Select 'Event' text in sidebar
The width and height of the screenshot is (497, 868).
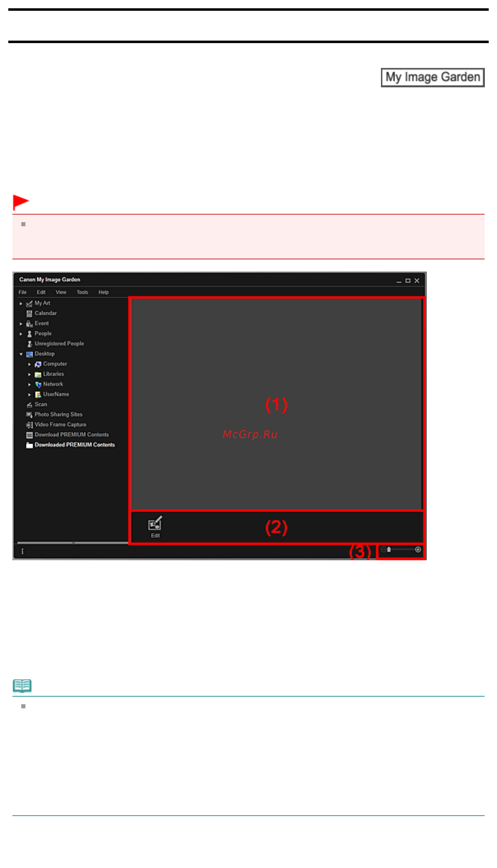(42, 323)
